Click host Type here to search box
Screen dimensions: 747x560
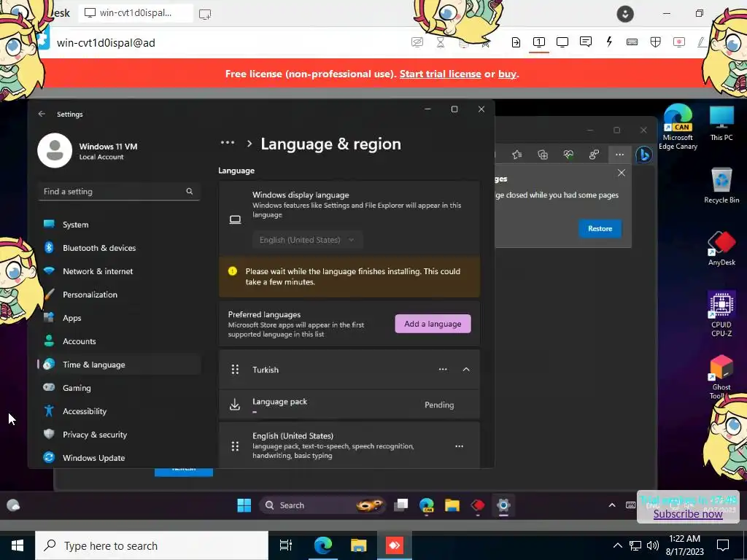pyautogui.click(x=152, y=545)
